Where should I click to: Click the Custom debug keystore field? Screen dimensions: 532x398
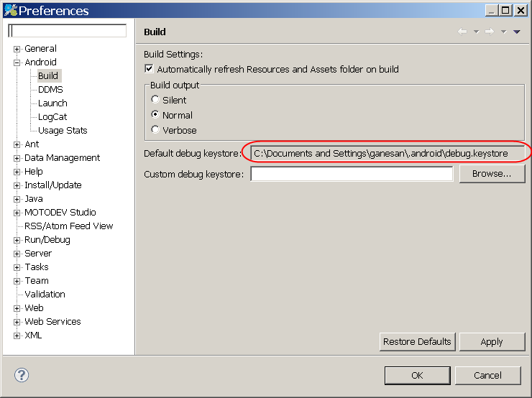pos(352,174)
